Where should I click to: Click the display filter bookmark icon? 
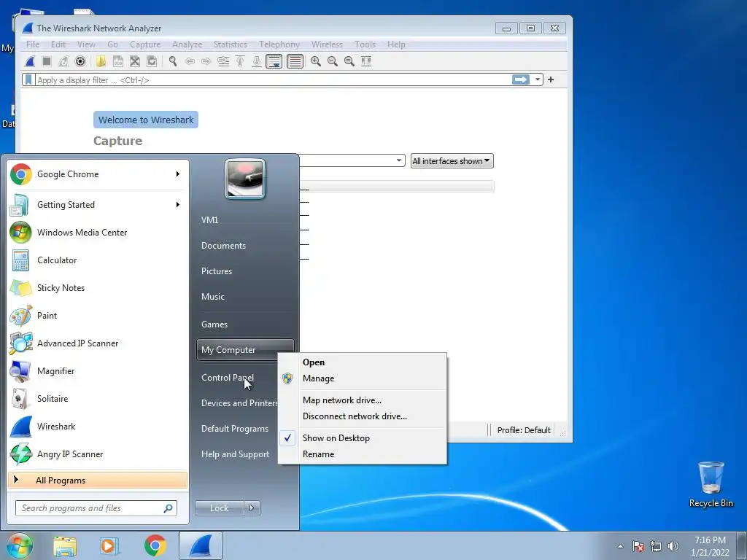pos(28,79)
